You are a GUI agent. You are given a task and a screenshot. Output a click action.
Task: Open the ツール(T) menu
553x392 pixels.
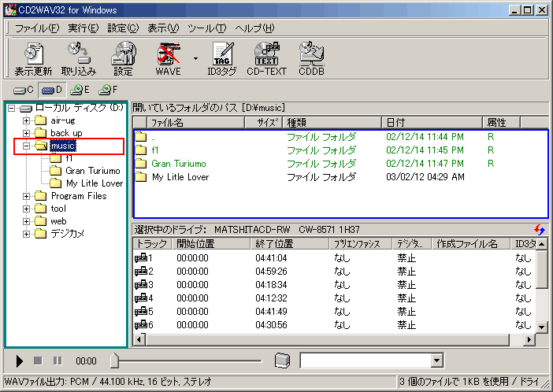[x=206, y=28]
